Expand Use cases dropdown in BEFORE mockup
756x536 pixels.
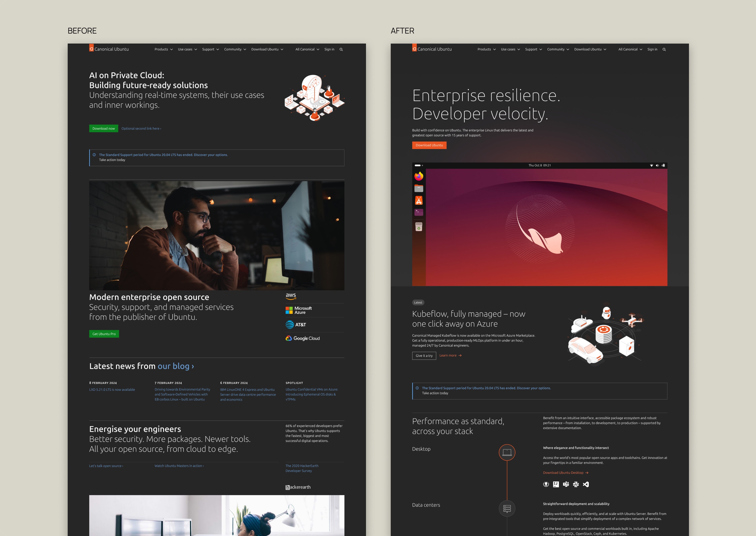coord(187,50)
